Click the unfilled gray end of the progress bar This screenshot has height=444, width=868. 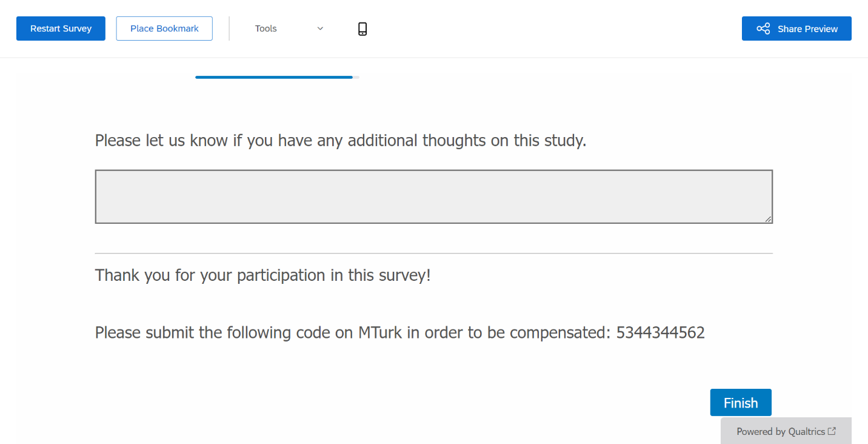[356, 77]
